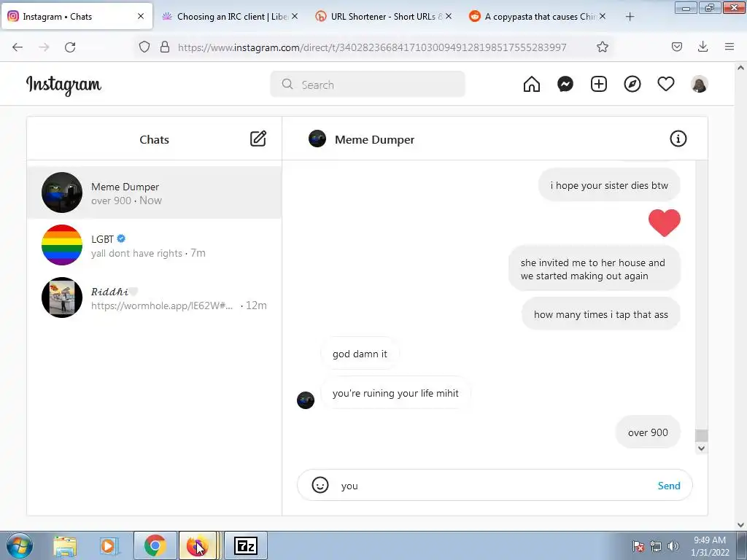
Task: Open conversation details info icon
Action: 678,139
